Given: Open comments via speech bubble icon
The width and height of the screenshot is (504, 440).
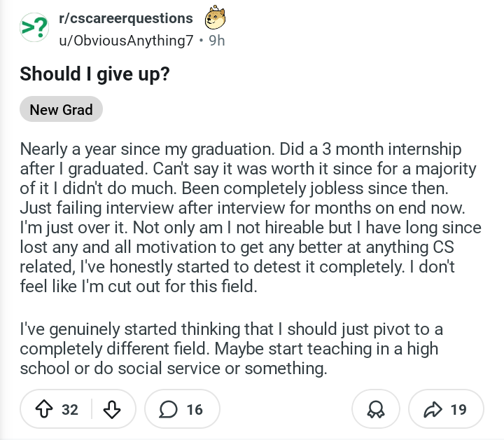Looking at the screenshot, I should tap(169, 409).
